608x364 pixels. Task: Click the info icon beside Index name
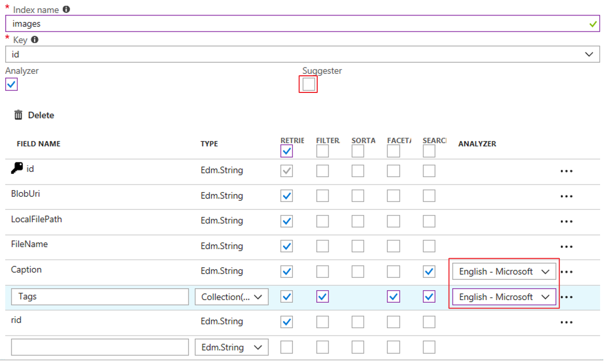(66, 9)
